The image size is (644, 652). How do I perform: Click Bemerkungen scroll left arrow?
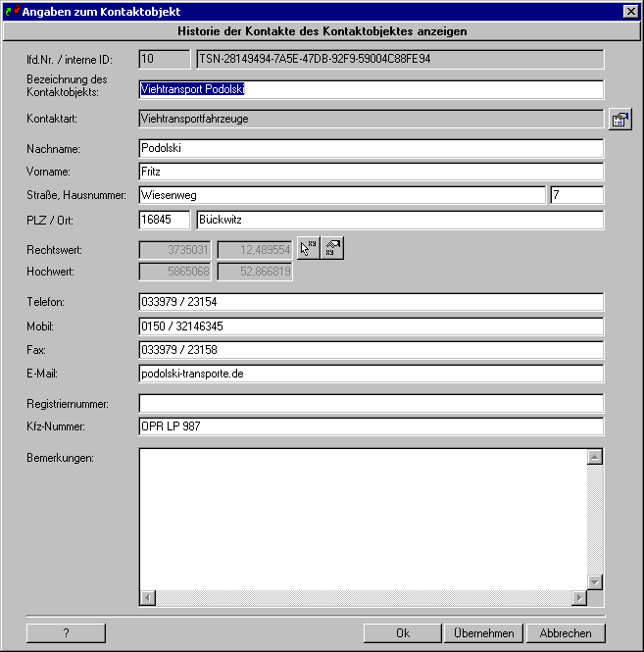tap(148, 598)
